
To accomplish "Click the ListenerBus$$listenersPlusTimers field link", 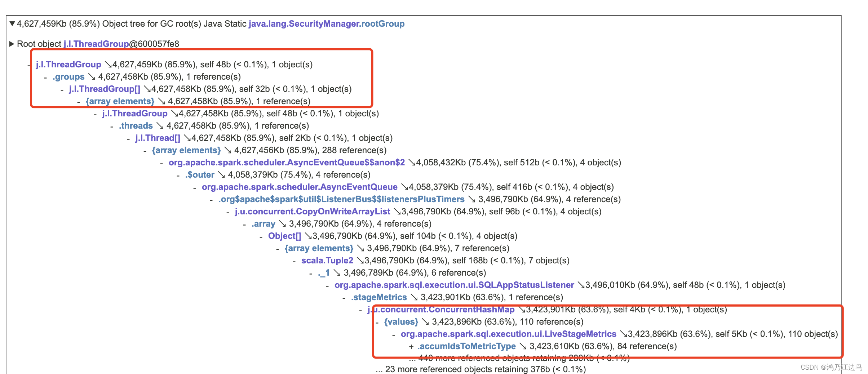I will (x=341, y=199).
